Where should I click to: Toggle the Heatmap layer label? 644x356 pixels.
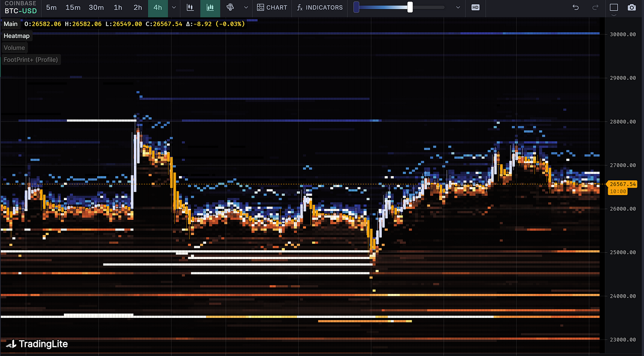(x=17, y=36)
